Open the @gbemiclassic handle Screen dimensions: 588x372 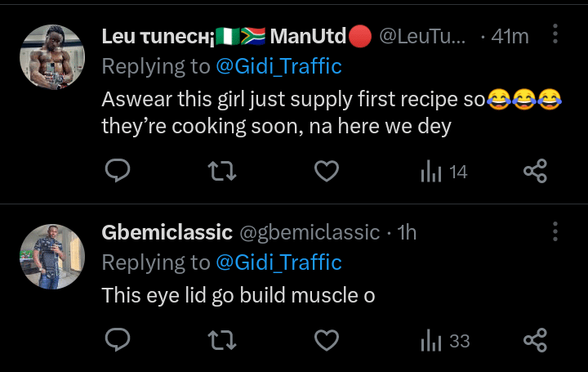click(310, 232)
